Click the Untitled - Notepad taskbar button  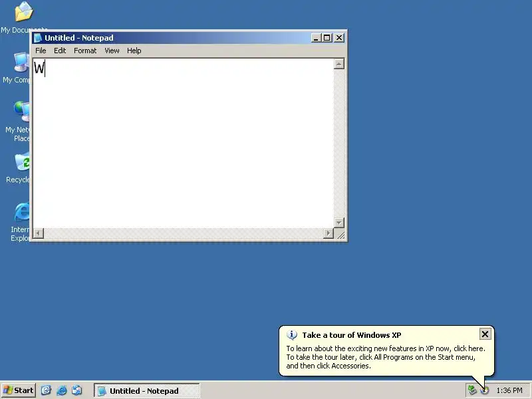coord(146,391)
